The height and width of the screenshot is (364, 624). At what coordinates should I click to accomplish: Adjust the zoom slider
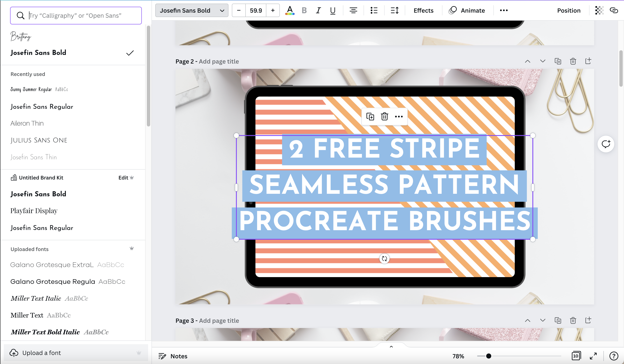(489, 356)
